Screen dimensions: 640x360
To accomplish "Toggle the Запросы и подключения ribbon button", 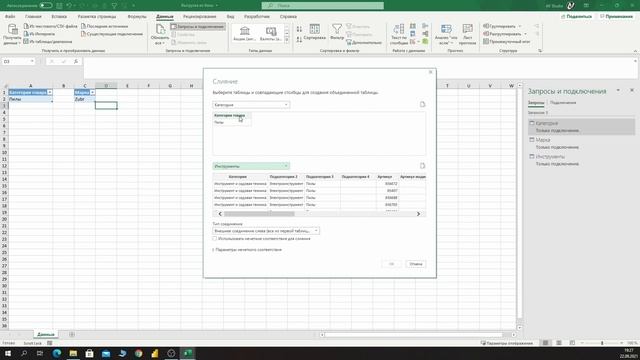I will (198, 27).
